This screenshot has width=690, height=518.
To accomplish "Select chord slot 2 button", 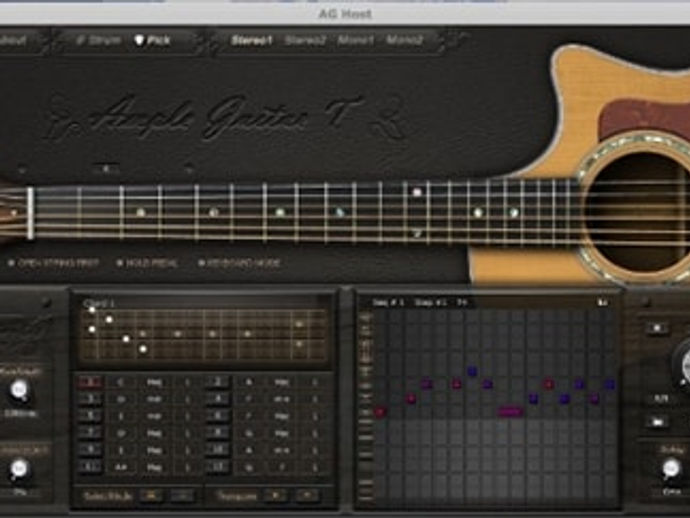I will click(217, 382).
